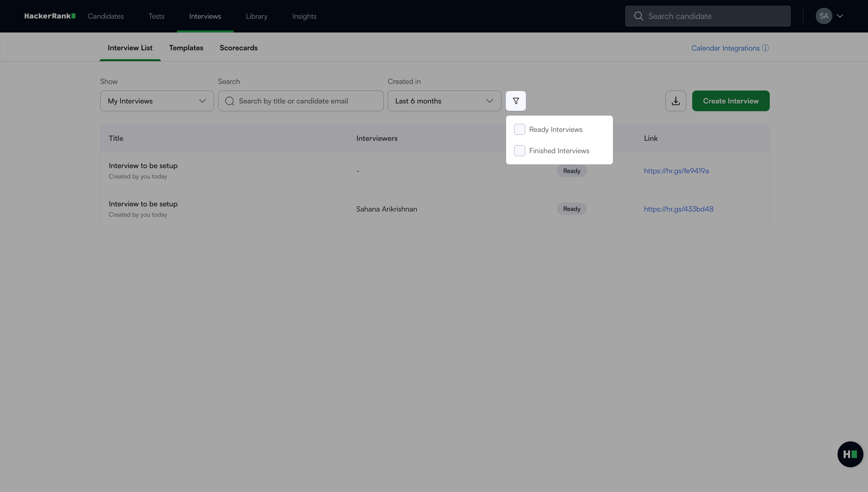The height and width of the screenshot is (492, 868).
Task: Click the search icon in title search
Action: pos(229,101)
